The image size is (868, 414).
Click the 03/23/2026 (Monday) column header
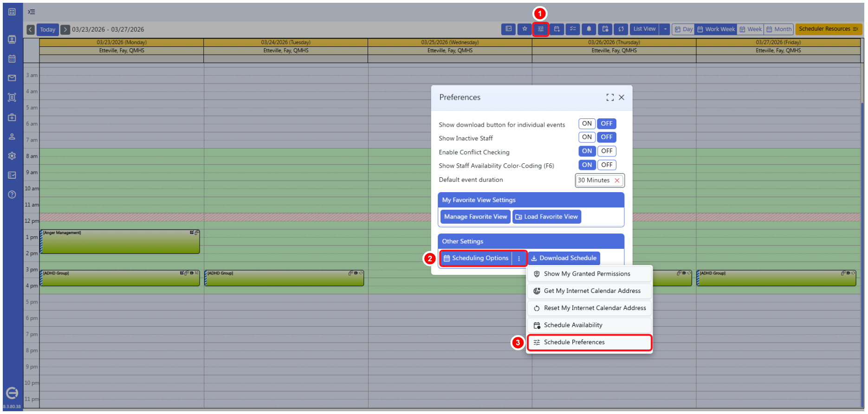pos(122,42)
